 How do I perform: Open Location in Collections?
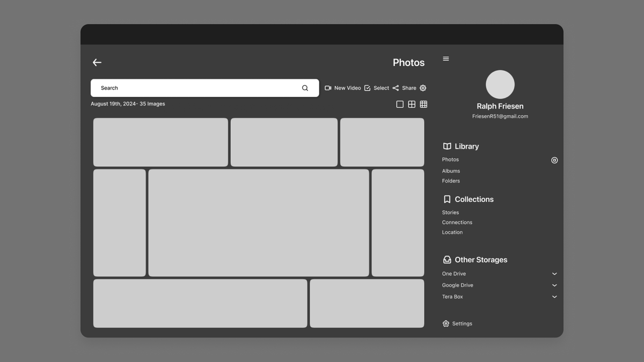[452, 232]
